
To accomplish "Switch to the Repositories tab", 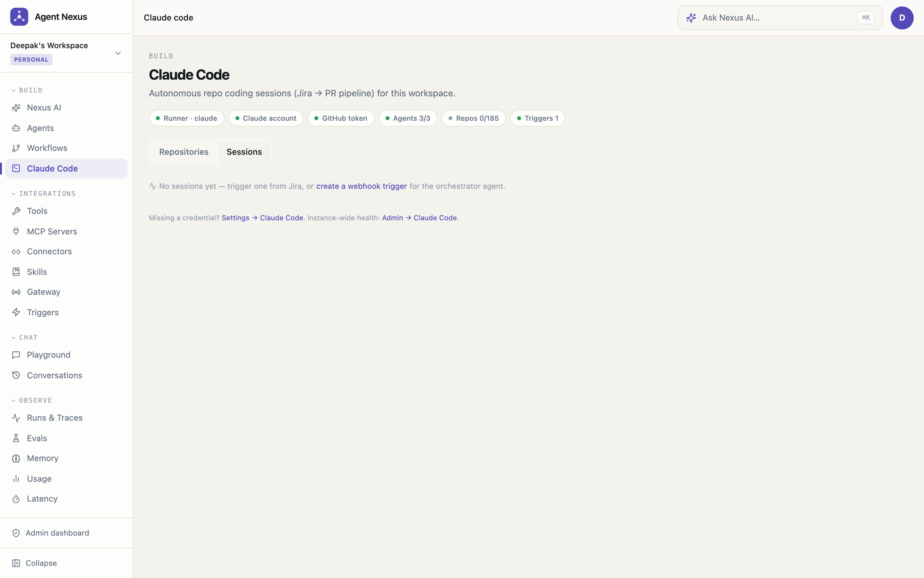I will coord(184,152).
